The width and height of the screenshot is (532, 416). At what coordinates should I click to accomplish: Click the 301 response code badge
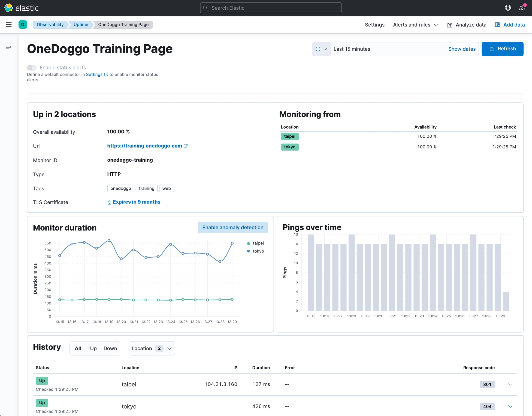(x=487, y=384)
